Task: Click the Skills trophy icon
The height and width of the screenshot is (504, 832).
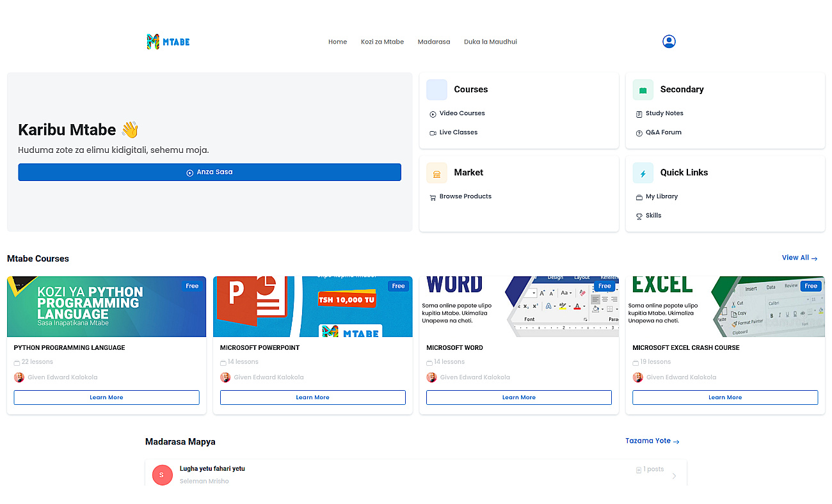Action: pyautogui.click(x=639, y=216)
